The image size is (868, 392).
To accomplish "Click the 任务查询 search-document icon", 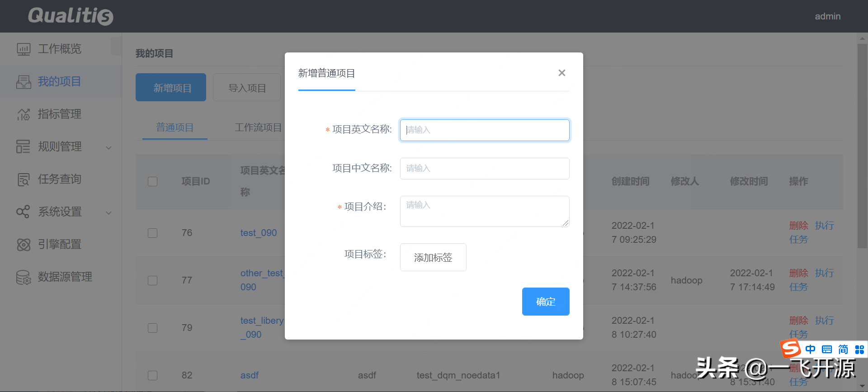I will tap(24, 179).
